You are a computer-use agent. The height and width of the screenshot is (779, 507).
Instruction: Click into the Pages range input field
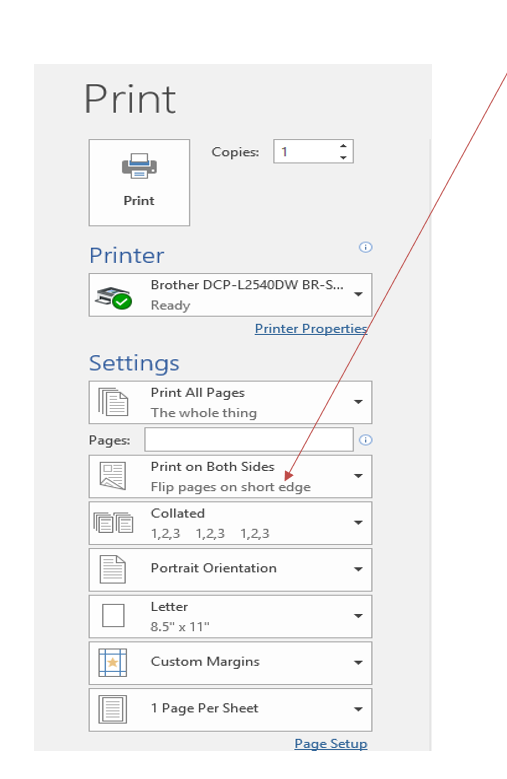pos(249,440)
